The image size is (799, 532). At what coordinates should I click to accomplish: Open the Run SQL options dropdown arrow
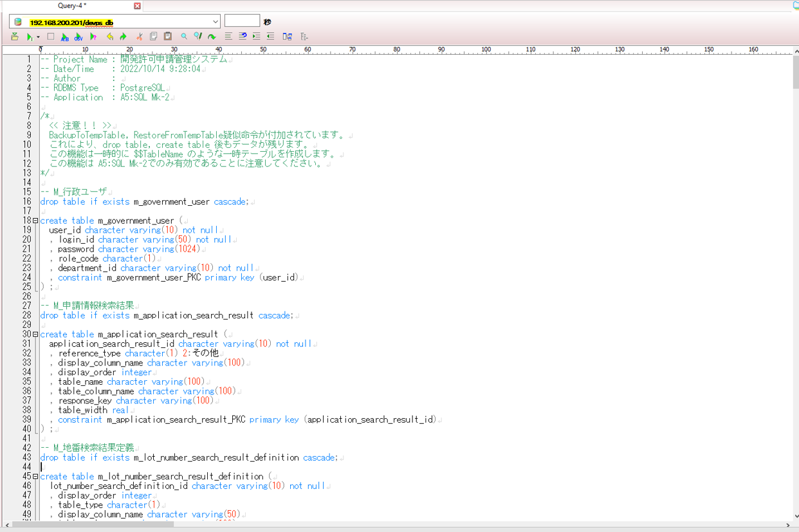coord(38,37)
